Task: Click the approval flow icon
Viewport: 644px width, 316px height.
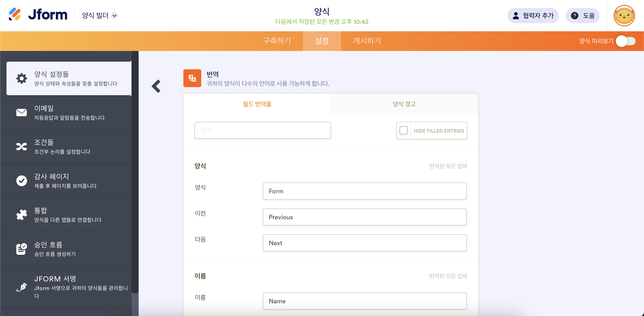Action: [22, 249]
